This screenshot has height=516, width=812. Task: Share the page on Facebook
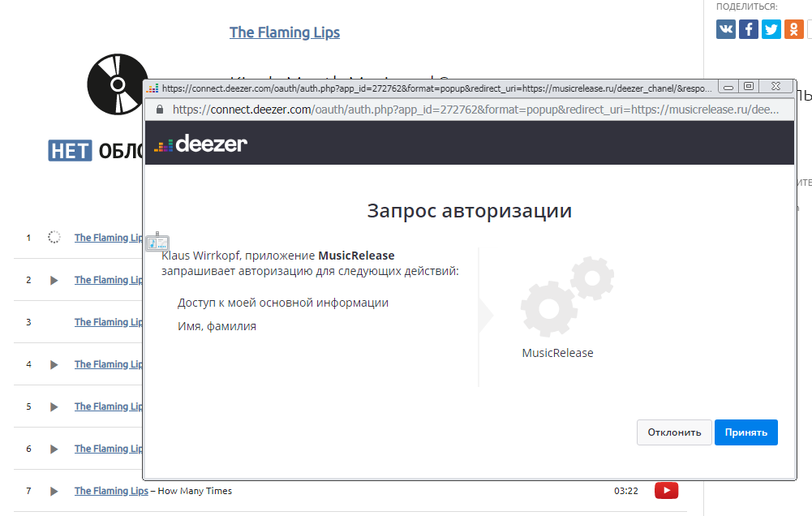pos(748,29)
